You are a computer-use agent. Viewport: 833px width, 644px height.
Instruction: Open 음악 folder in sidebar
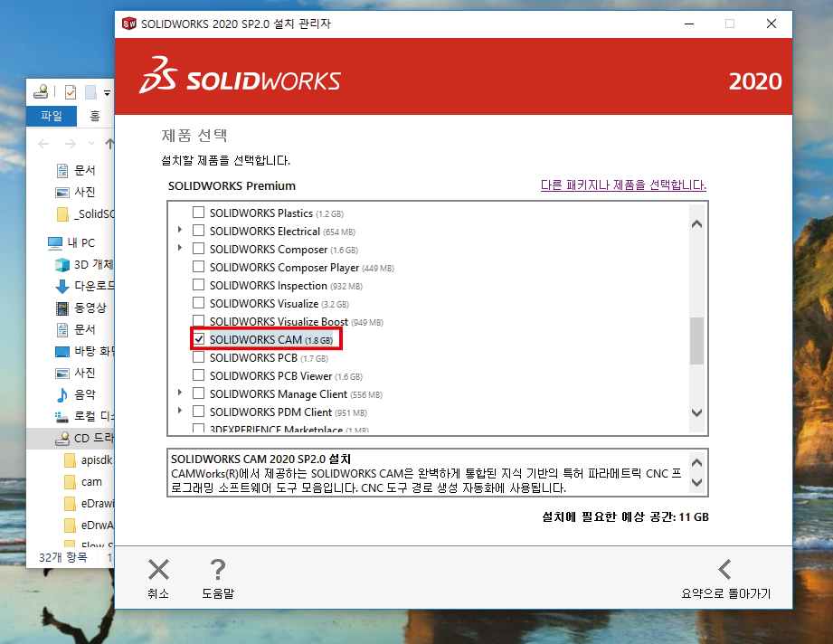pos(75,394)
